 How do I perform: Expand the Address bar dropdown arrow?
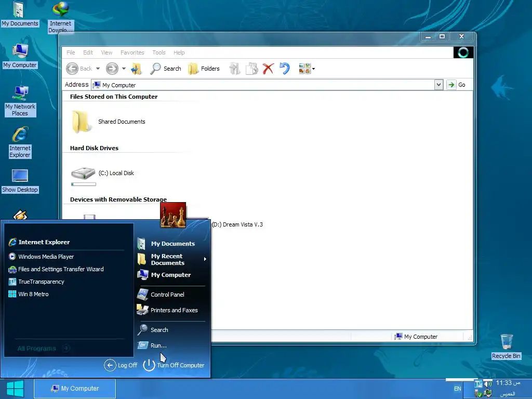pos(438,85)
